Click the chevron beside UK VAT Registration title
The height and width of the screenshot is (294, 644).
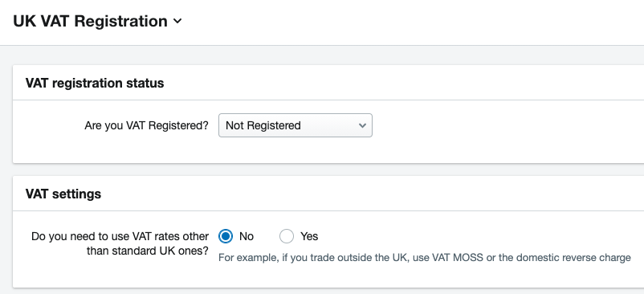coord(177,22)
